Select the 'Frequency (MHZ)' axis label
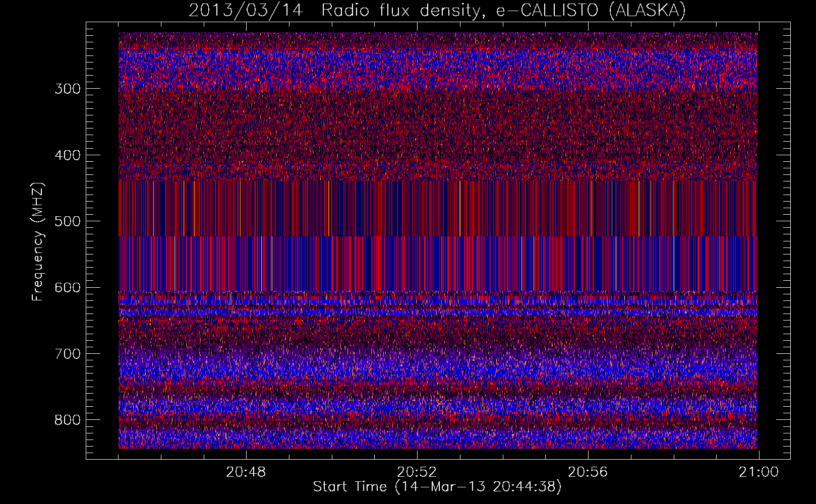Image resolution: width=816 pixels, height=504 pixels. pyautogui.click(x=38, y=242)
